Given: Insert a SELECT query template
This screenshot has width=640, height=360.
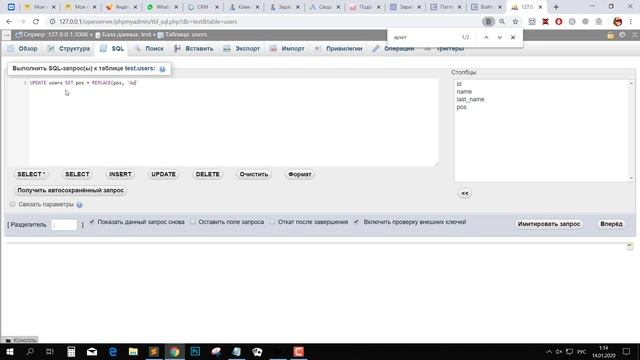Looking at the screenshot, I should 77,174.
